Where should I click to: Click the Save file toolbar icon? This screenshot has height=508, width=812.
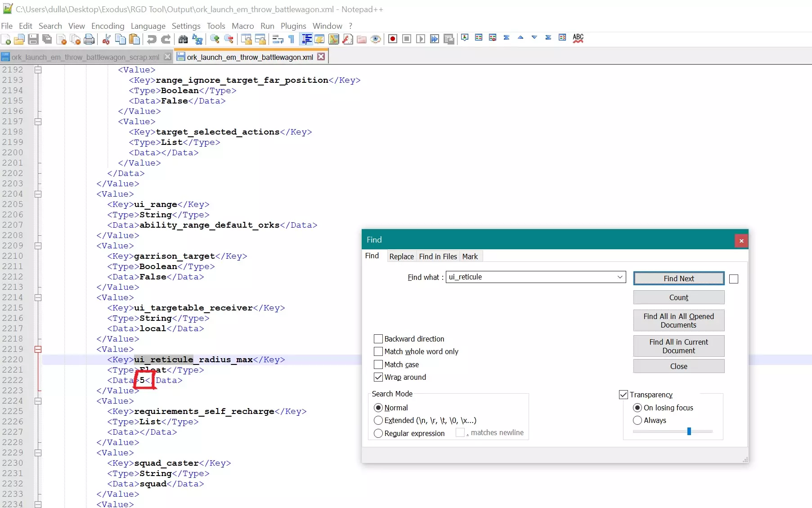(x=33, y=39)
